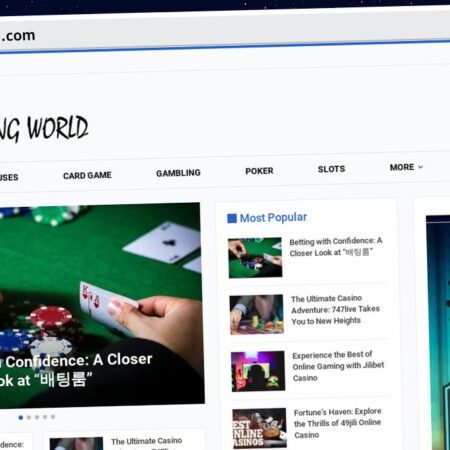Open the SLOTS navigation item

[x=331, y=169]
